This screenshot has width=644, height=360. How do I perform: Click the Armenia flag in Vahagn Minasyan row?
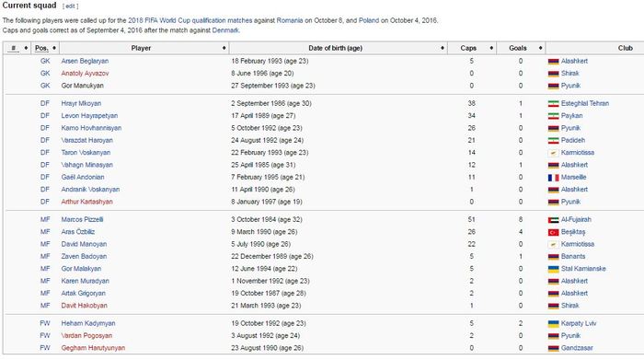[x=553, y=165]
